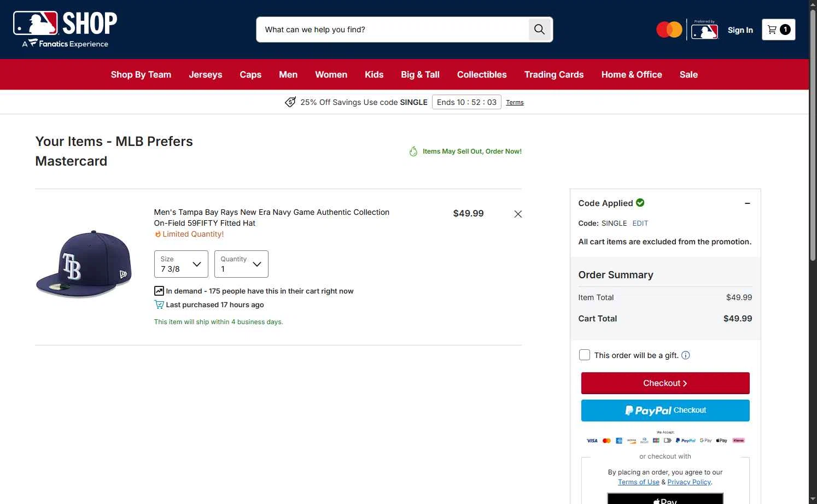Click the Mastercard logo in the header
Viewport: 817px width, 504px height.
point(669,30)
